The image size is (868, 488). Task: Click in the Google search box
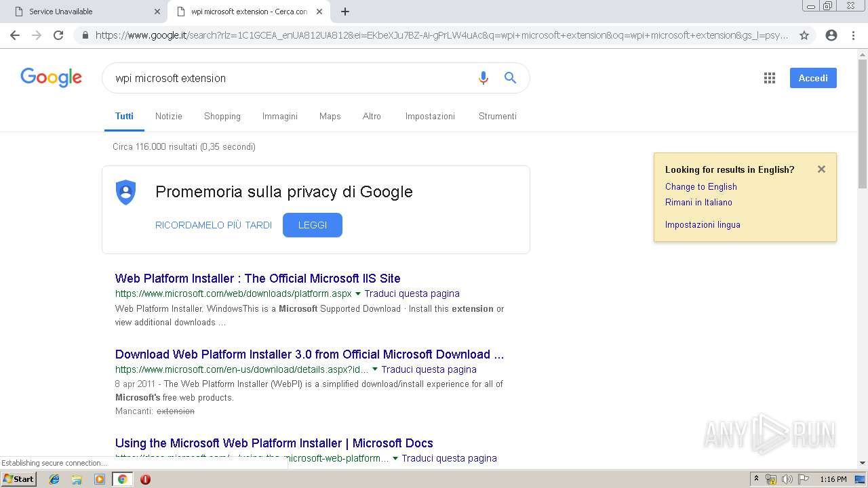[292, 78]
